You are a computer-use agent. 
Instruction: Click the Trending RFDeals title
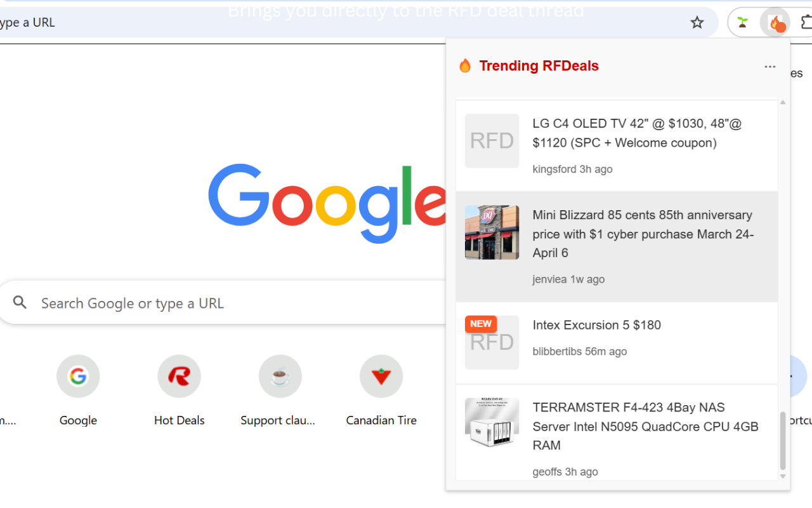pos(539,66)
